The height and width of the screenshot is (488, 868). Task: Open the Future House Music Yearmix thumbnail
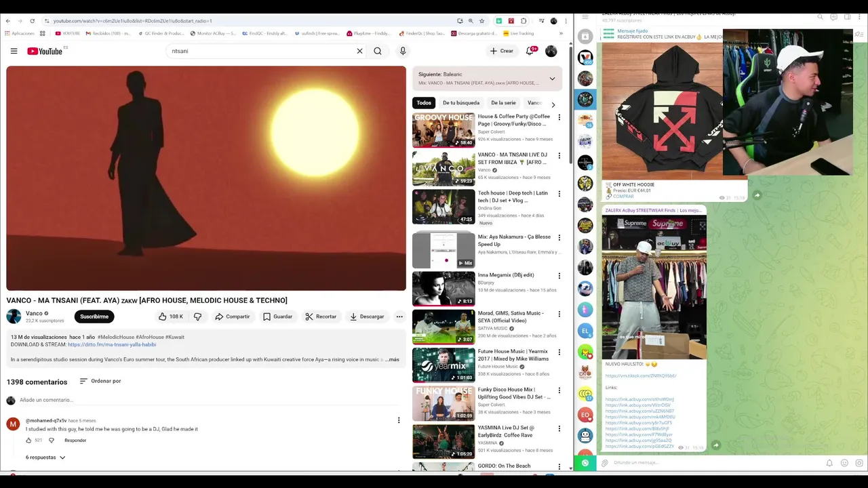coord(443,365)
